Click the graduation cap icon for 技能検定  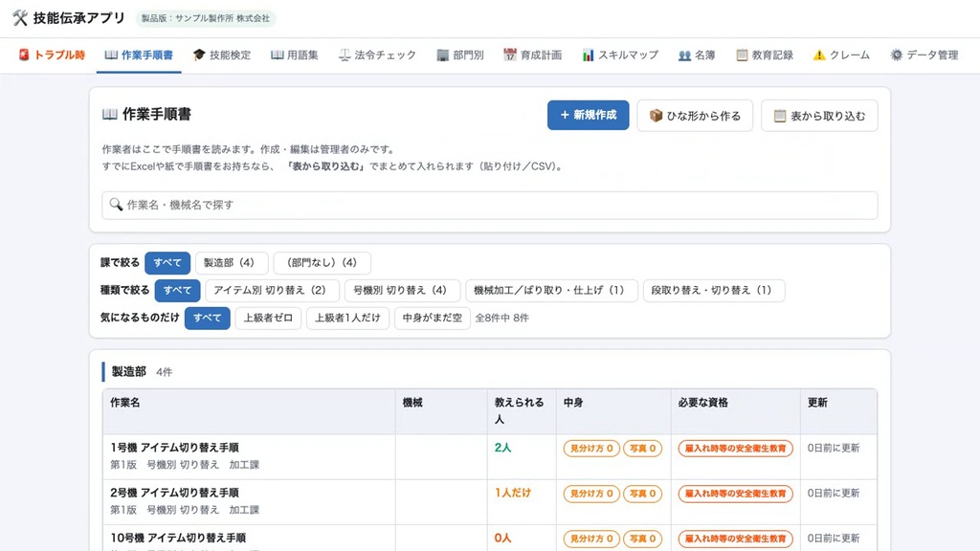199,55
